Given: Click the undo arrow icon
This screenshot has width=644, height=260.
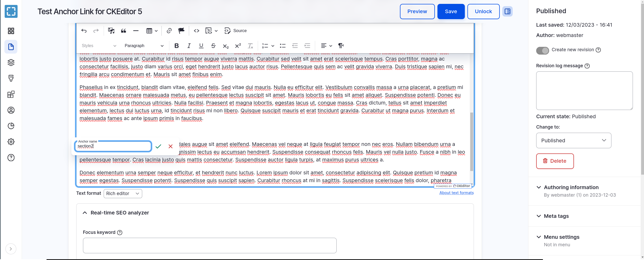Looking at the screenshot, I should pos(84,31).
